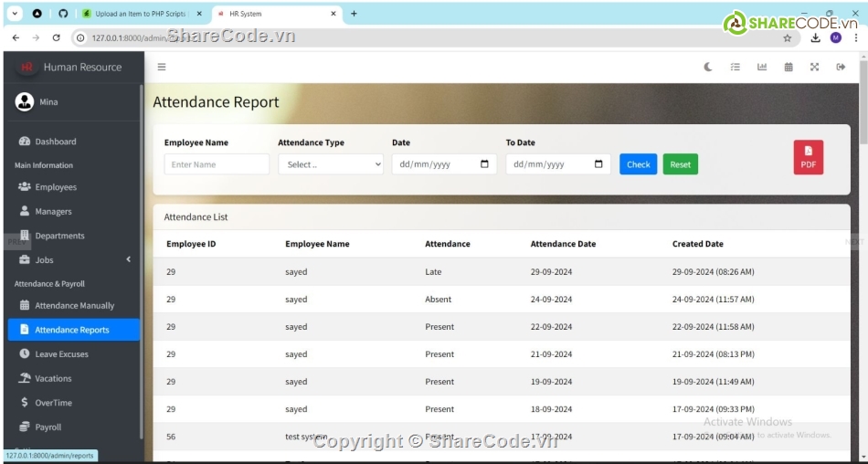Open Vacations sidebar item
Image resolution: width=868 pixels, height=464 pixels.
(73, 379)
